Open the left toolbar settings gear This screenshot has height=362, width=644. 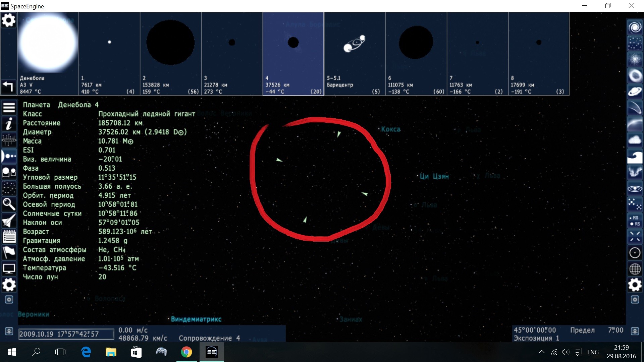coord(9,285)
